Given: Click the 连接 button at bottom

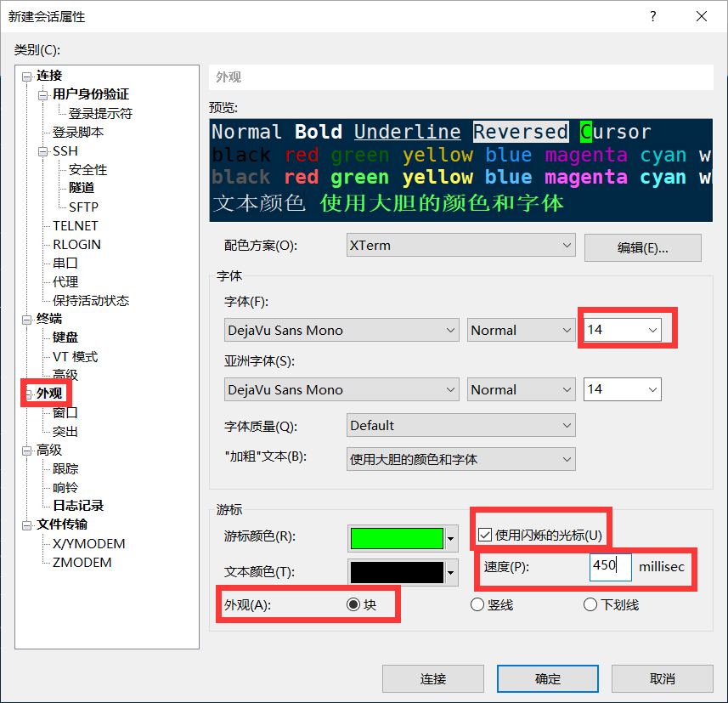Looking at the screenshot, I should [433, 679].
